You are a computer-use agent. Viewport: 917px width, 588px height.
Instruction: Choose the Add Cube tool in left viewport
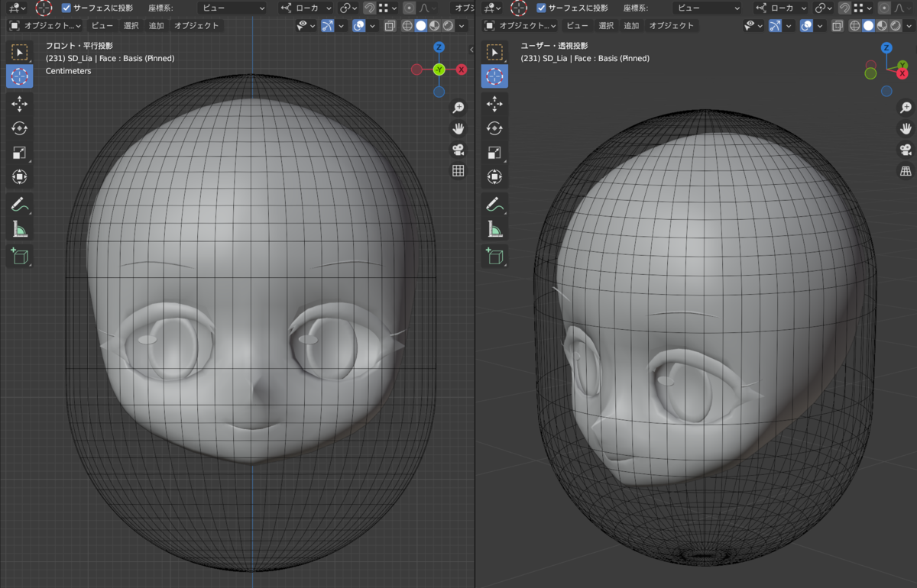[x=20, y=256]
